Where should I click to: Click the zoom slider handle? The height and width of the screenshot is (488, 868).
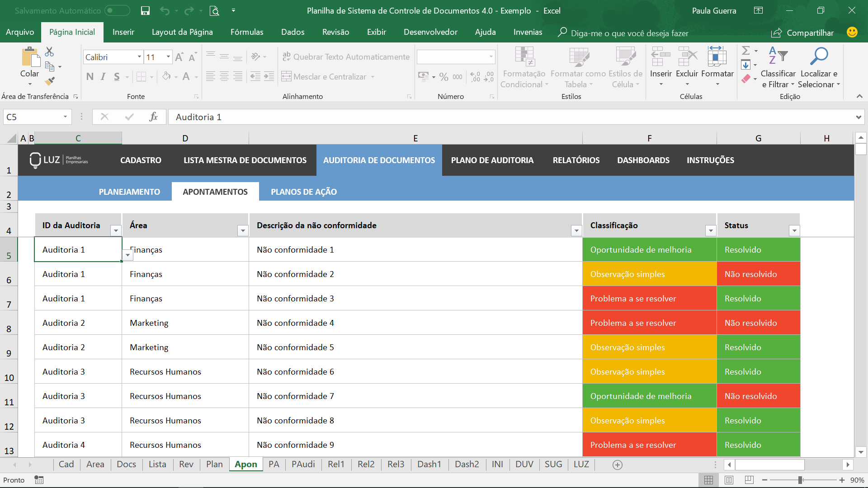pyautogui.click(x=800, y=480)
